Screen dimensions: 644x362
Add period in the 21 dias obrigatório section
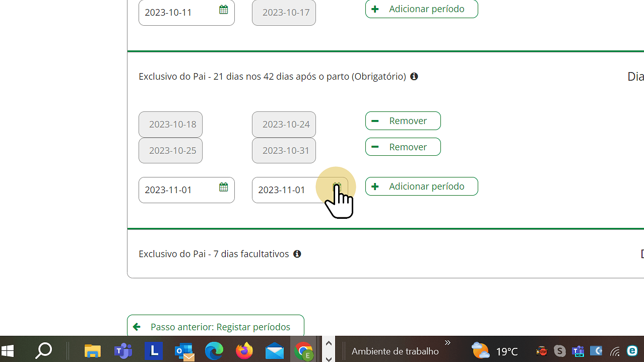click(421, 187)
